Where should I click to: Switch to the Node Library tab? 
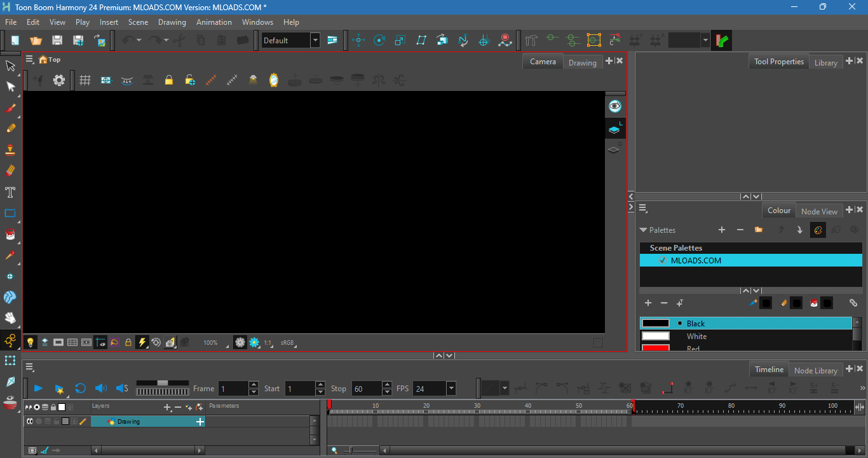(816, 370)
